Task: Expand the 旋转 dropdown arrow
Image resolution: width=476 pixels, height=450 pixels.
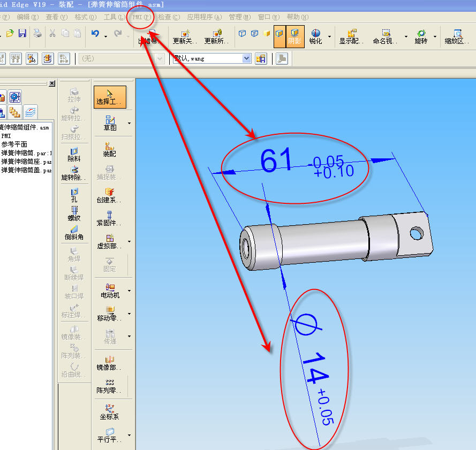Action: click(435, 37)
